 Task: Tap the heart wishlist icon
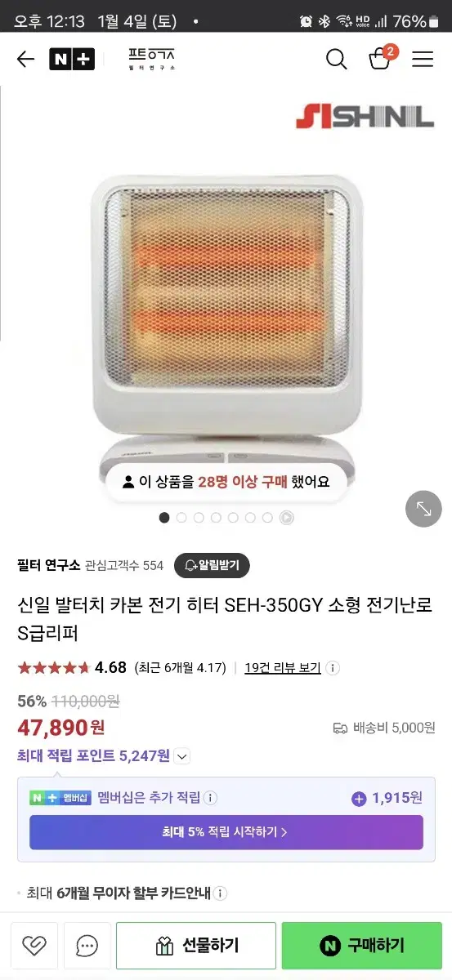point(34,946)
